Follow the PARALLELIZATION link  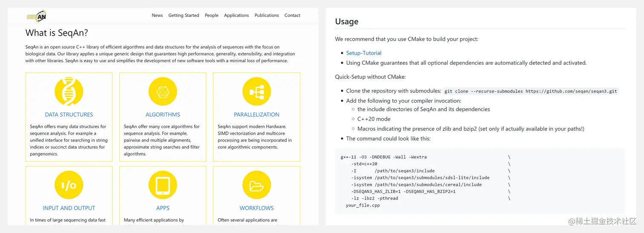[x=256, y=115]
